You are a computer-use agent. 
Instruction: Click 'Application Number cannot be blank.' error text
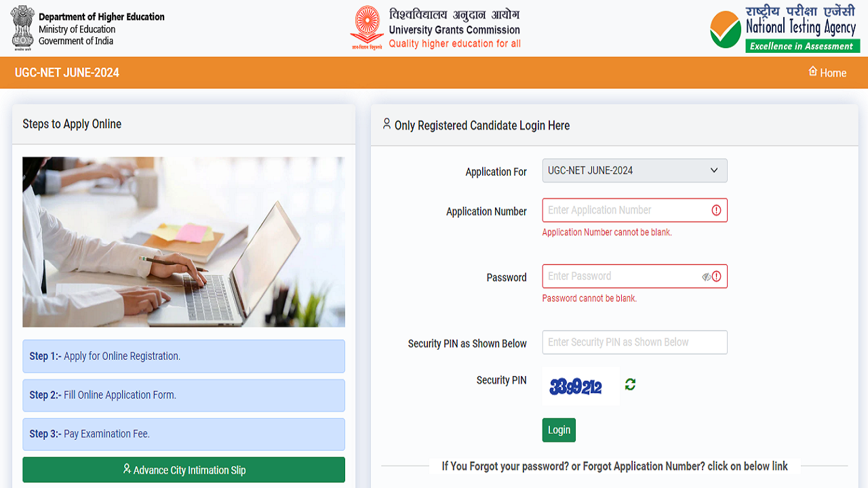(607, 232)
